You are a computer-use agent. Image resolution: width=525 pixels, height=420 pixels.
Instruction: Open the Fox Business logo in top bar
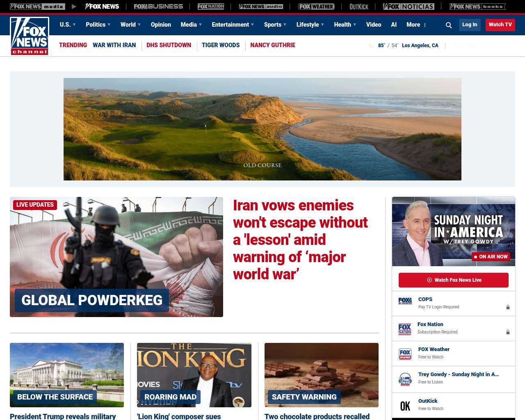[x=158, y=7]
